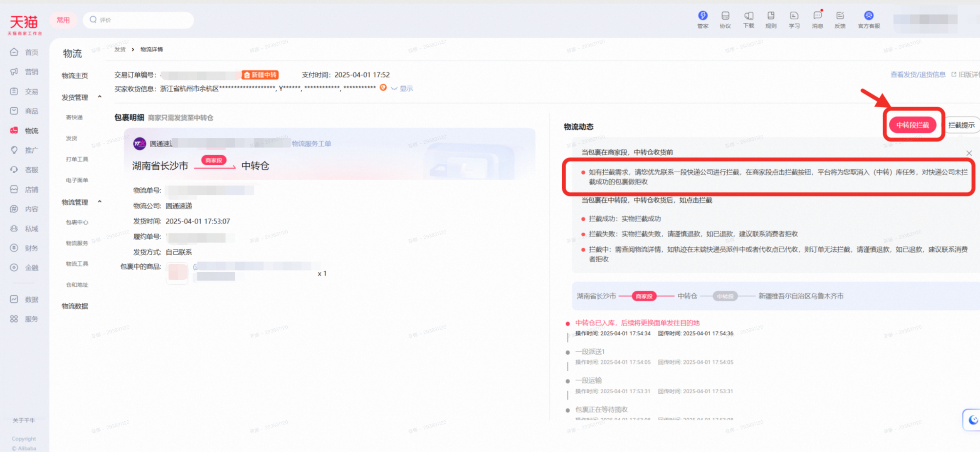Open 物流数据 menu item
This screenshot has height=452, width=980.
[x=75, y=306]
